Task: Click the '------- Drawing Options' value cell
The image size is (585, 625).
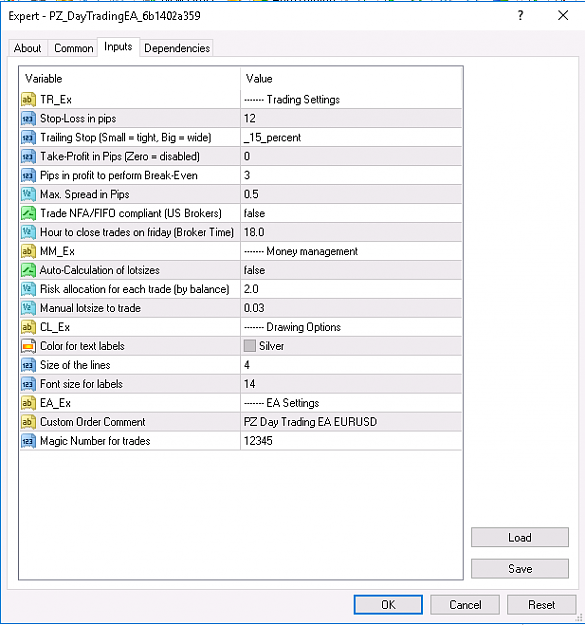Action: [x=351, y=327]
